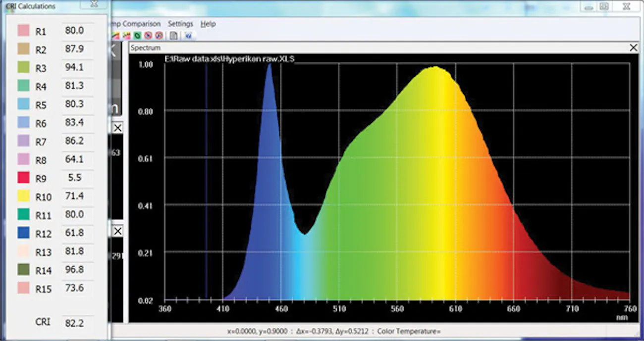Click the R11 green color swatch
The image size is (644, 341).
tap(23, 214)
